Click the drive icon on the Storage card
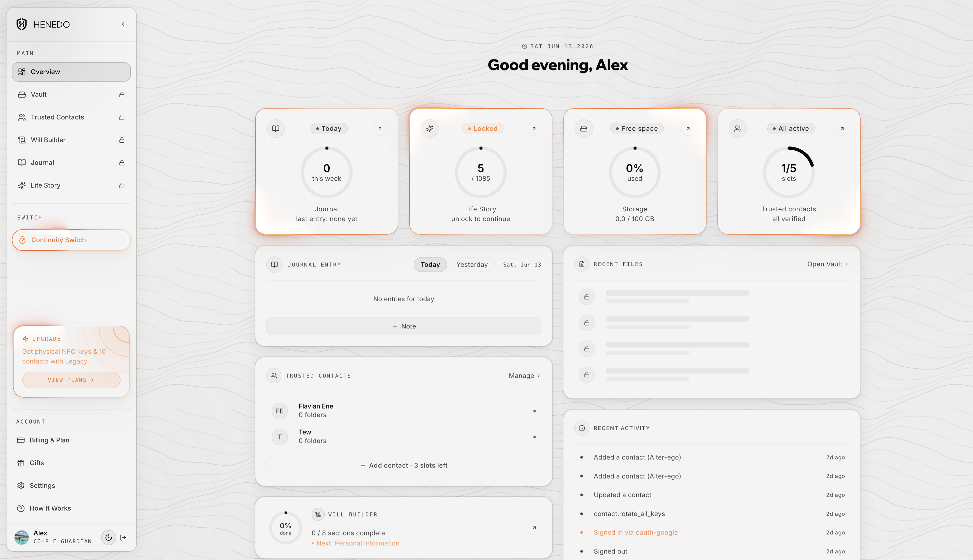 584,129
